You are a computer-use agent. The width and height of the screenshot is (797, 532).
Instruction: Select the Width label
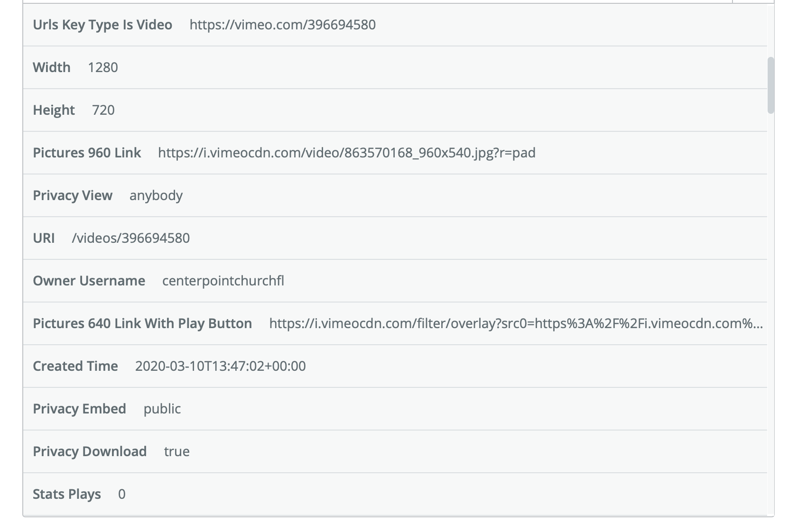(x=52, y=67)
